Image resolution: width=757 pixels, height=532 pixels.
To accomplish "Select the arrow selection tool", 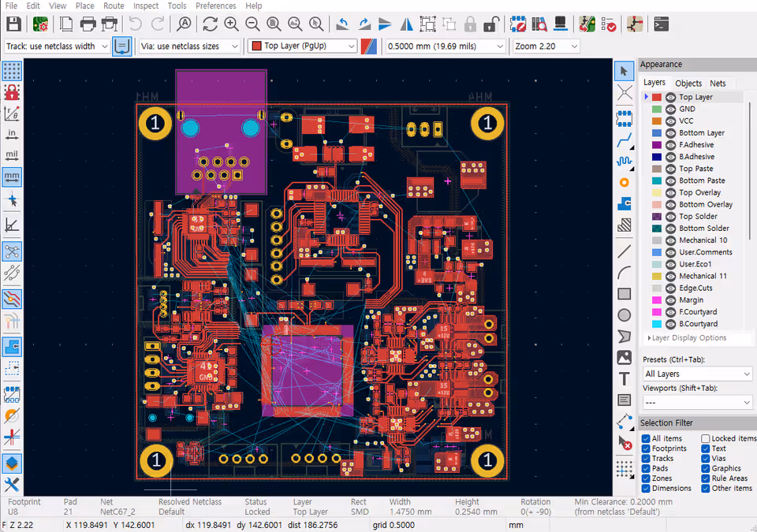I will [x=625, y=72].
